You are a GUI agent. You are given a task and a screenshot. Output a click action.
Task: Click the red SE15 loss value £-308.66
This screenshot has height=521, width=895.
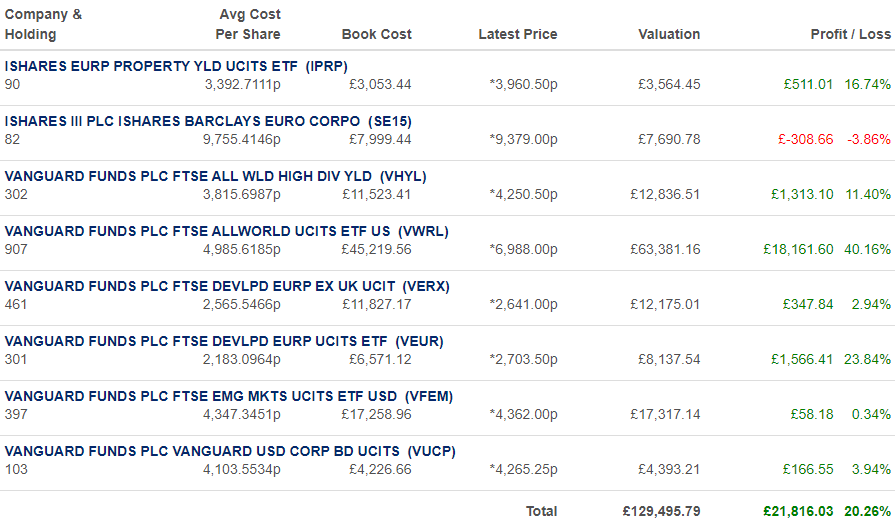coord(805,139)
